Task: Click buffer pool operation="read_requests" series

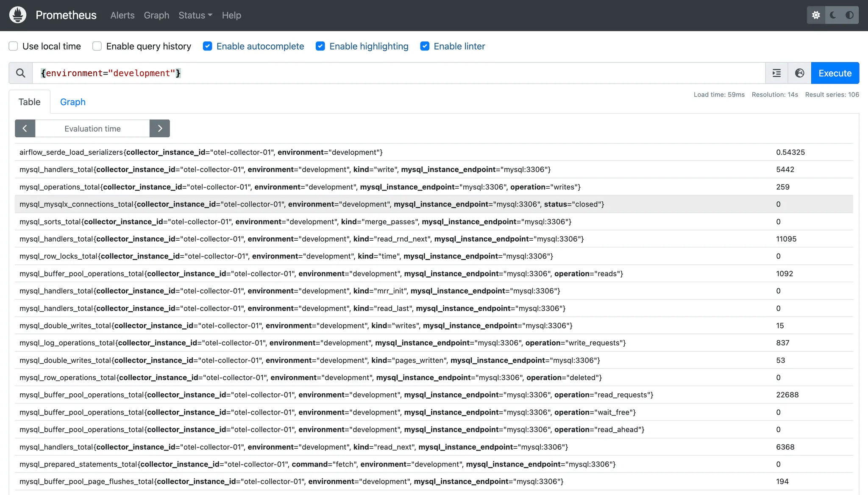Action: [434, 395]
